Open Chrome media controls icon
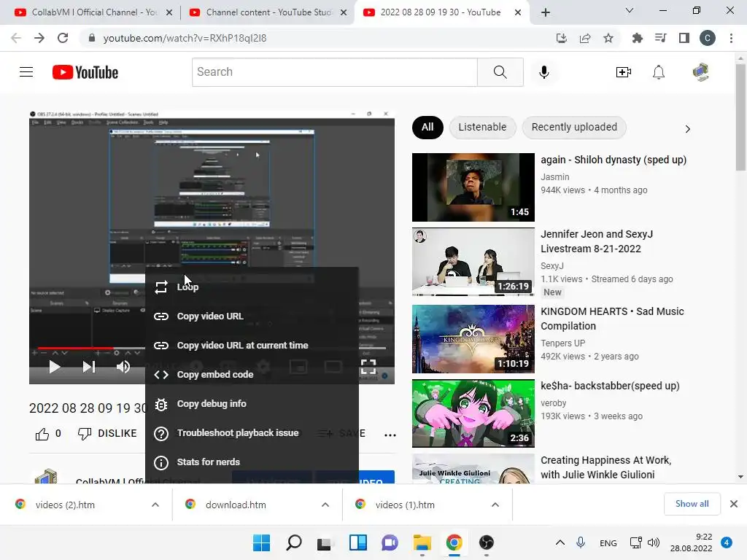747x560 pixels. click(660, 38)
